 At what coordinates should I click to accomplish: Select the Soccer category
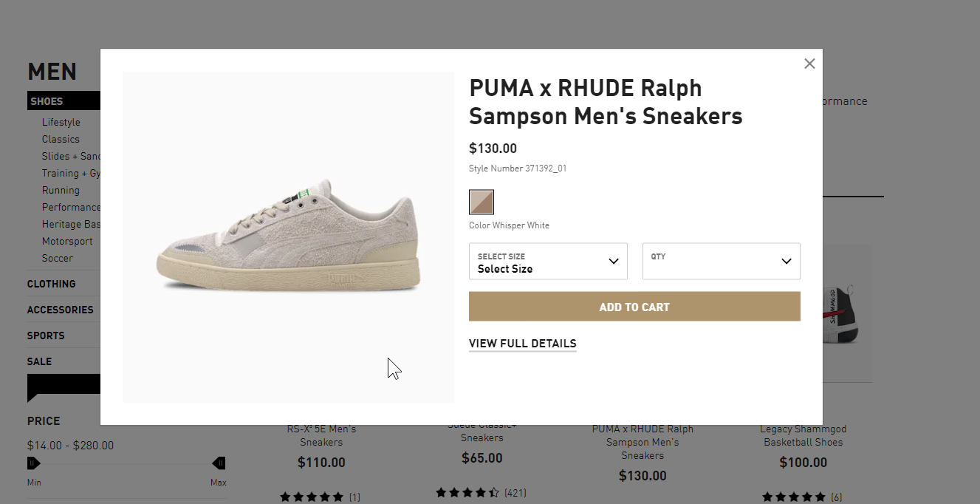pyautogui.click(x=56, y=257)
